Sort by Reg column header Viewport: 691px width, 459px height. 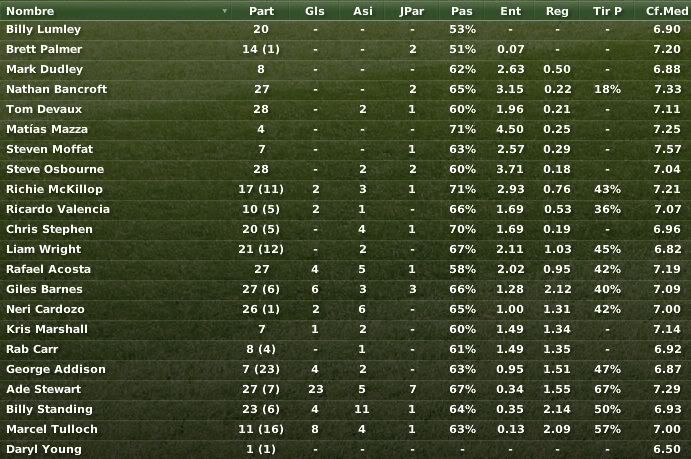click(557, 11)
